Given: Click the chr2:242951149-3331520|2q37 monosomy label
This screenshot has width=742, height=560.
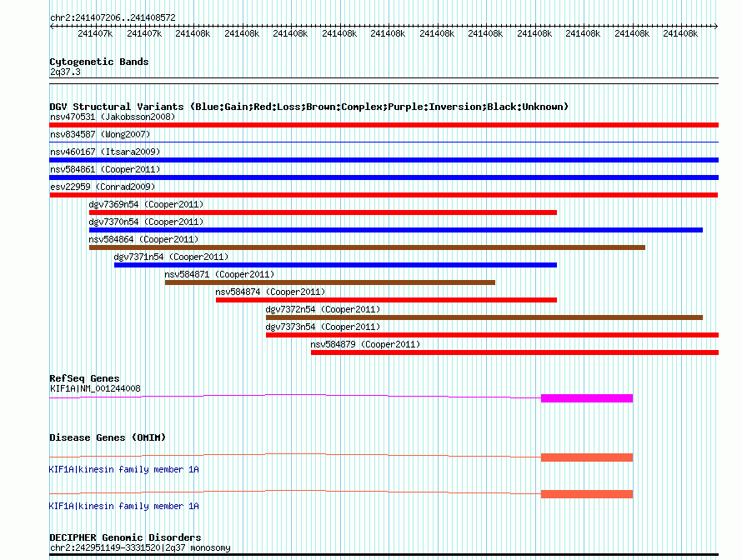Looking at the screenshot, I should [x=140, y=547].
